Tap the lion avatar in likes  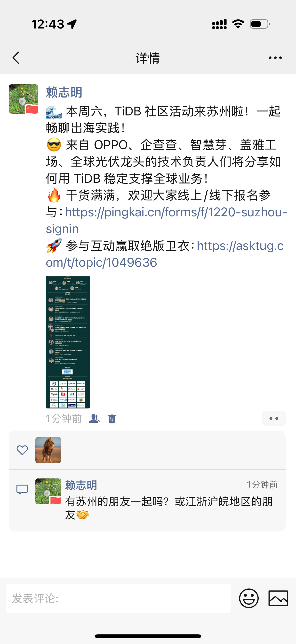[x=48, y=450]
